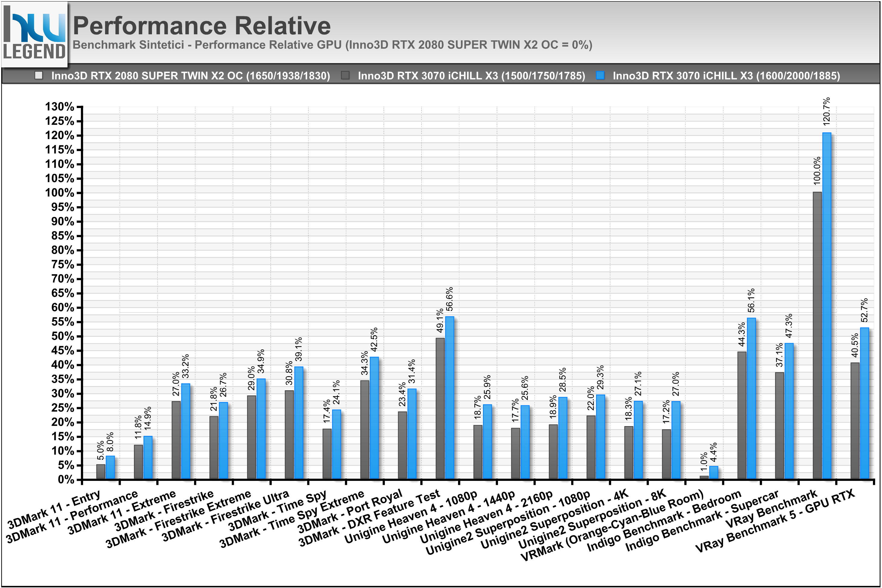This screenshot has height=588, width=882.
Task: Click the 44.3% gray Indigo Bedroom bar
Action: (742, 416)
